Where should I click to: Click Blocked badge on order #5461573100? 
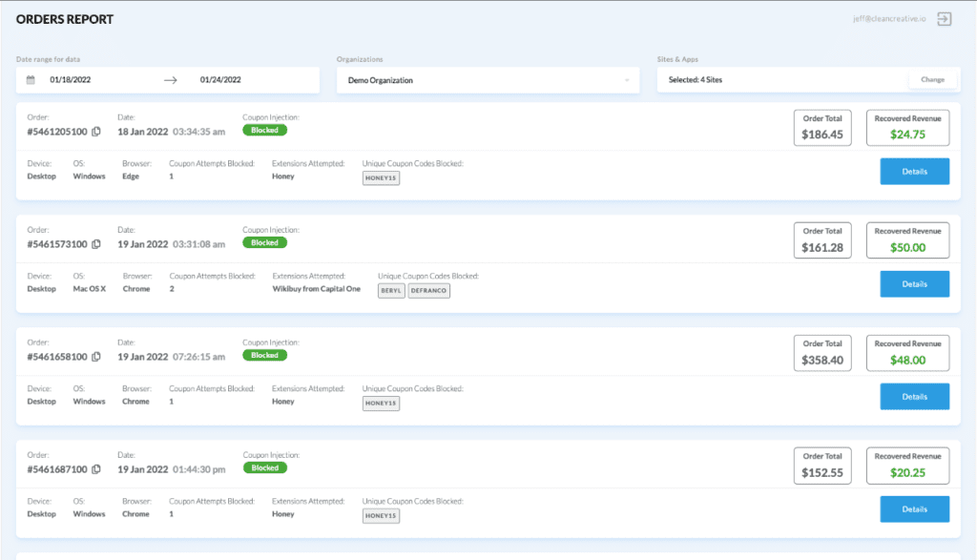pos(264,242)
